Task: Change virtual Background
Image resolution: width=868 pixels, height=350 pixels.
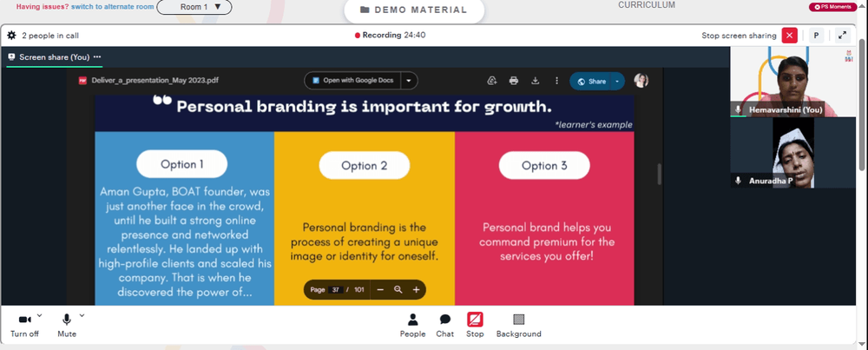Action: (x=519, y=326)
